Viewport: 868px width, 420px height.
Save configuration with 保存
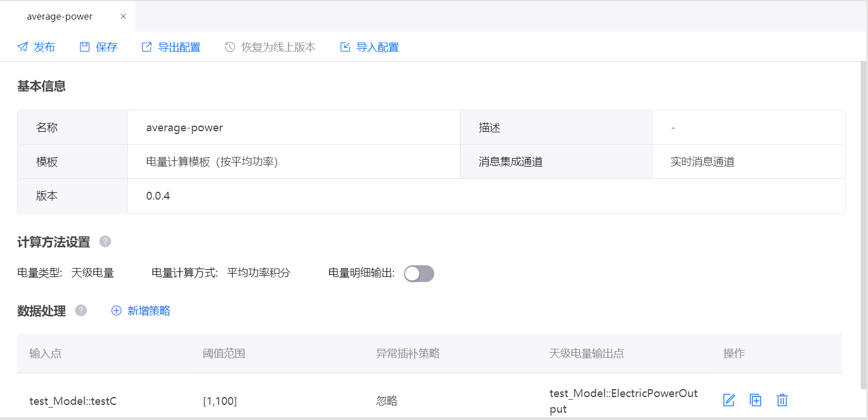click(99, 47)
